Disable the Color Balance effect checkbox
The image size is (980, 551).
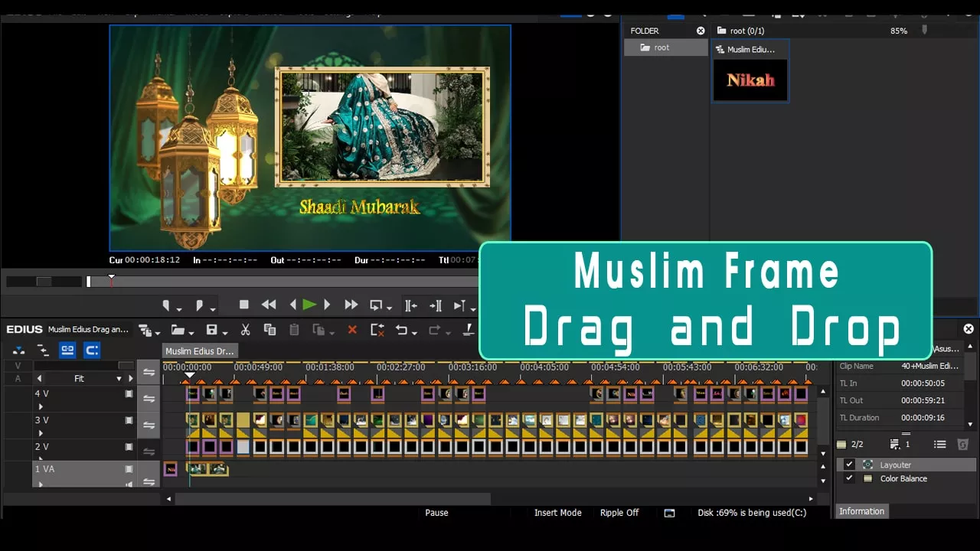(x=849, y=478)
